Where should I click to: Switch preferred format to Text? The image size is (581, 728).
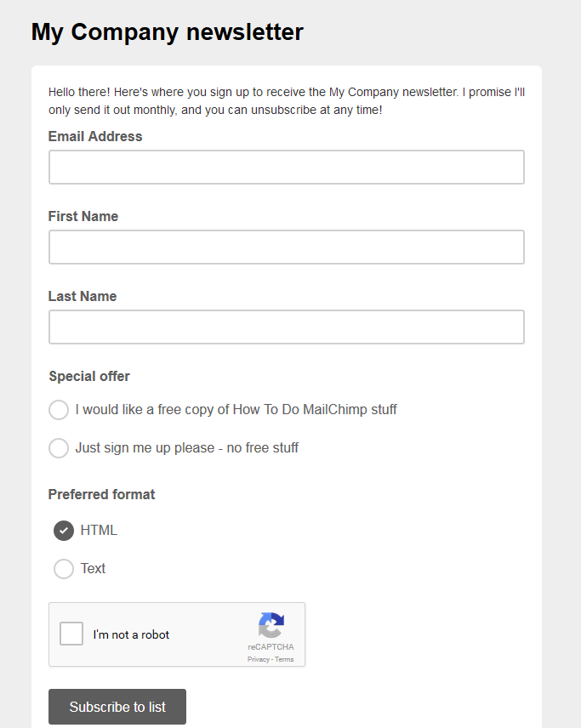(x=64, y=569)
